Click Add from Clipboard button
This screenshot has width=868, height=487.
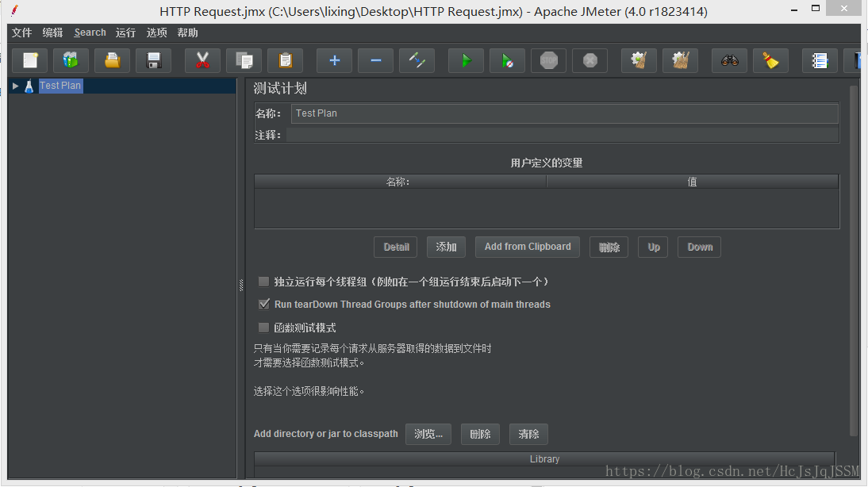pyautogui.click(x=528, y=247)
